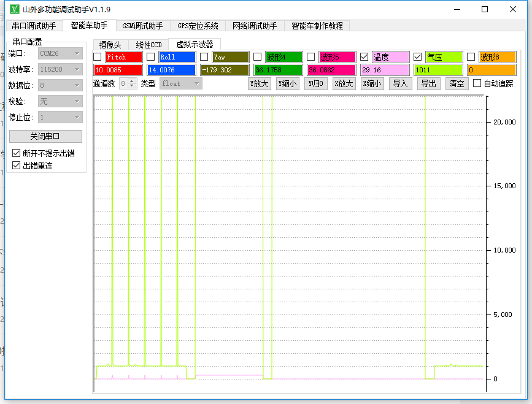Click the orange 波形8 name field

(x=498, y=57)
